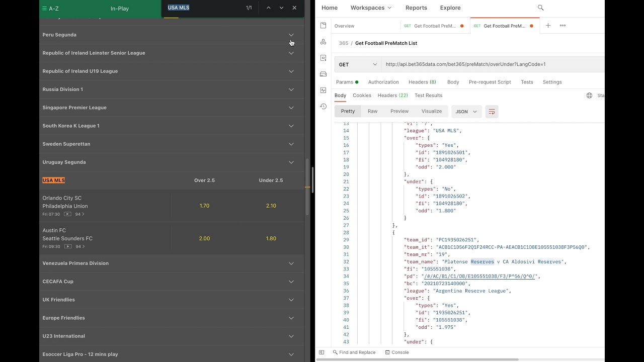Open Pre-request Script tab
This screenshot has width=644, height=362.
coord(490,82)
